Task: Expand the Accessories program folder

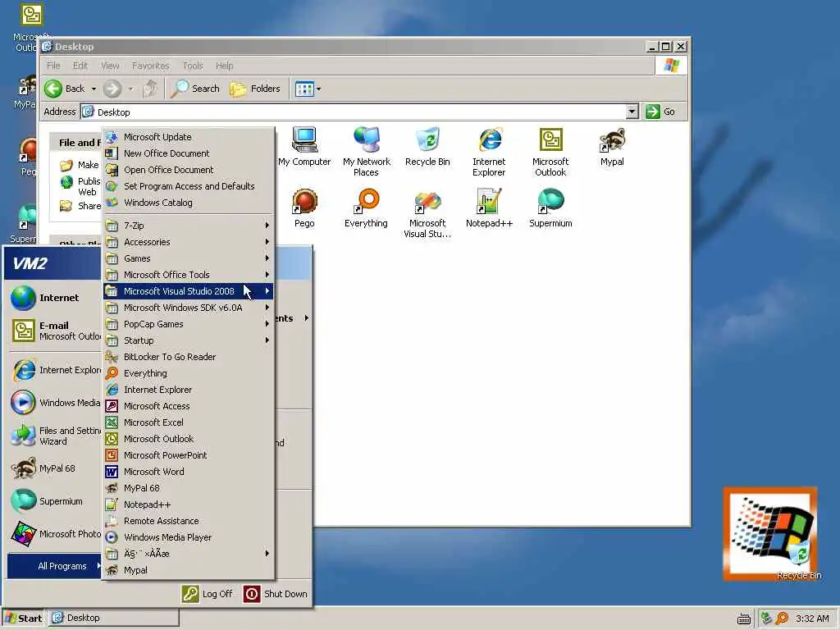Action: coord(189,242)
